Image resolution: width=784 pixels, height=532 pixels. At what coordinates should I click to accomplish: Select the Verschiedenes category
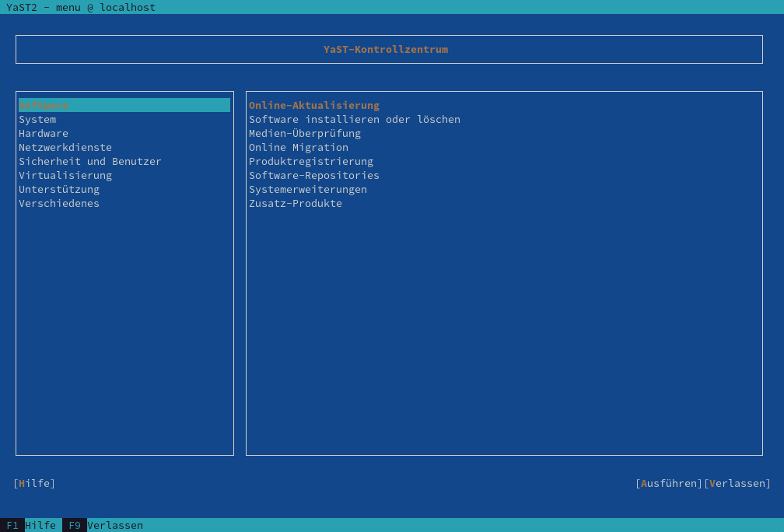[x=59, y=203]
